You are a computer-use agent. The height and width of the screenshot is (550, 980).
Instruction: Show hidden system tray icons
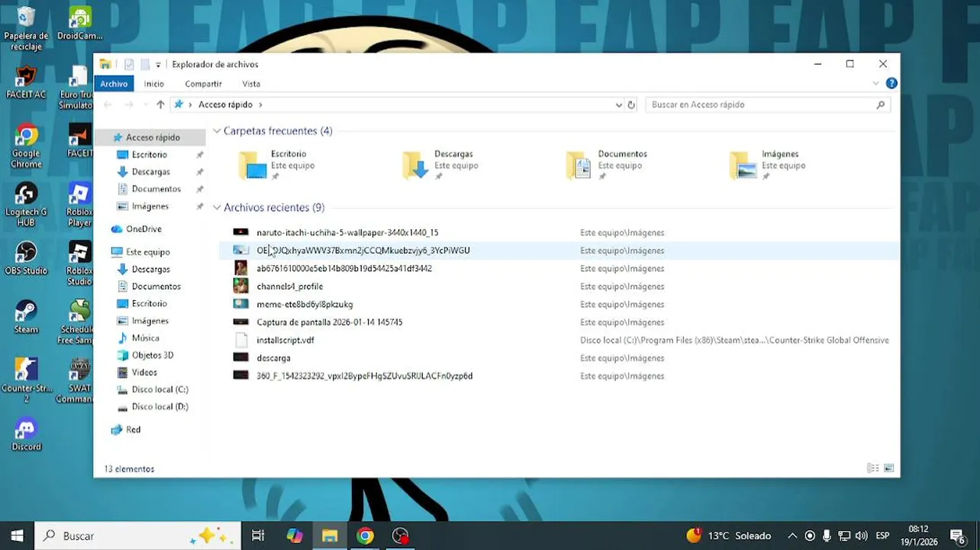792,536
